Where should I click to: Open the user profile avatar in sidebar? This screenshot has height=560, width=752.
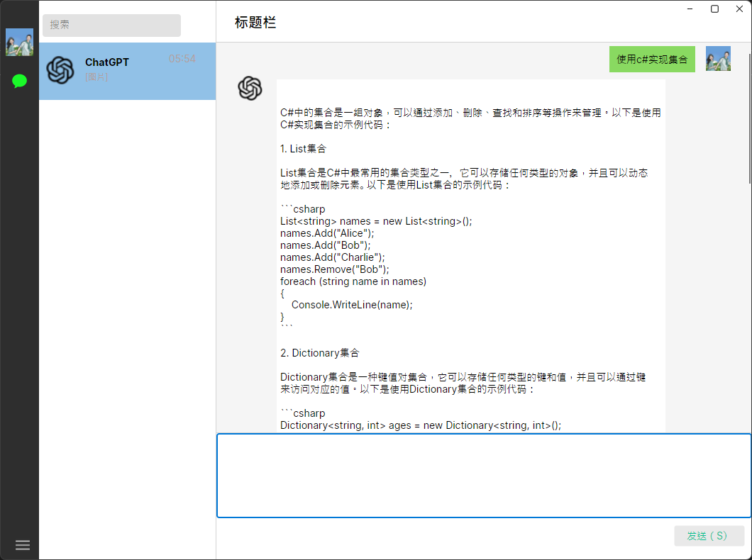(19, 42)
